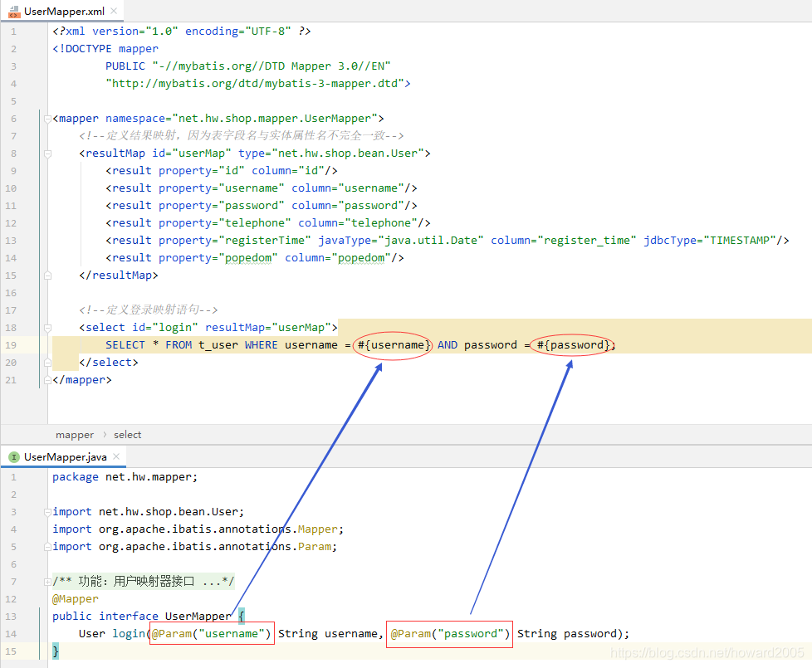Click type value net.hw.shop.bean.User
Image resolution: width=812 pixels, height=668 pixels.
348,154
